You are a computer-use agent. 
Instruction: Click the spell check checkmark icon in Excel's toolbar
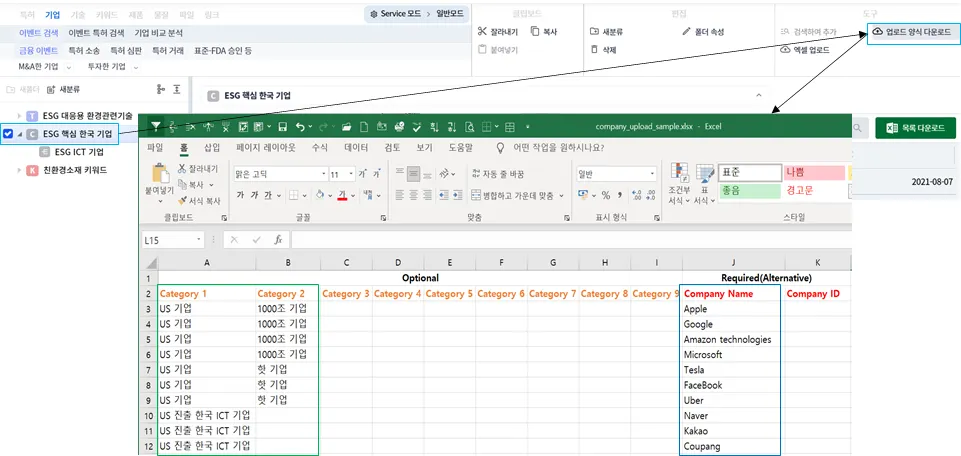pos(417,127)
